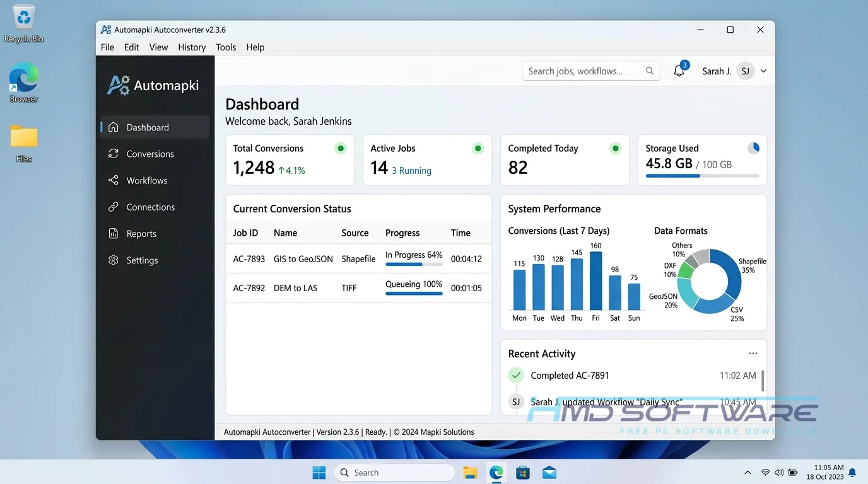This screenshot has width=868, height=484.
Task: Click the AC-7893 progress bar
Action: [414, 264]
